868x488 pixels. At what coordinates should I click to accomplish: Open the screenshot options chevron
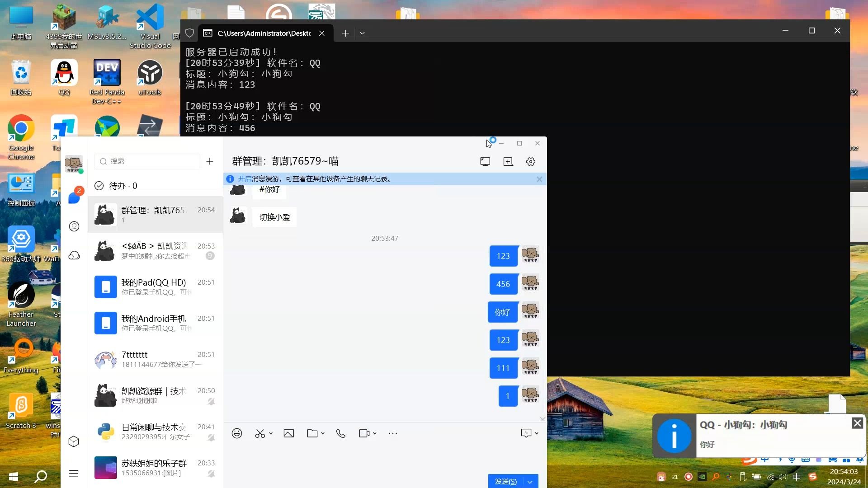coord(270,433)
